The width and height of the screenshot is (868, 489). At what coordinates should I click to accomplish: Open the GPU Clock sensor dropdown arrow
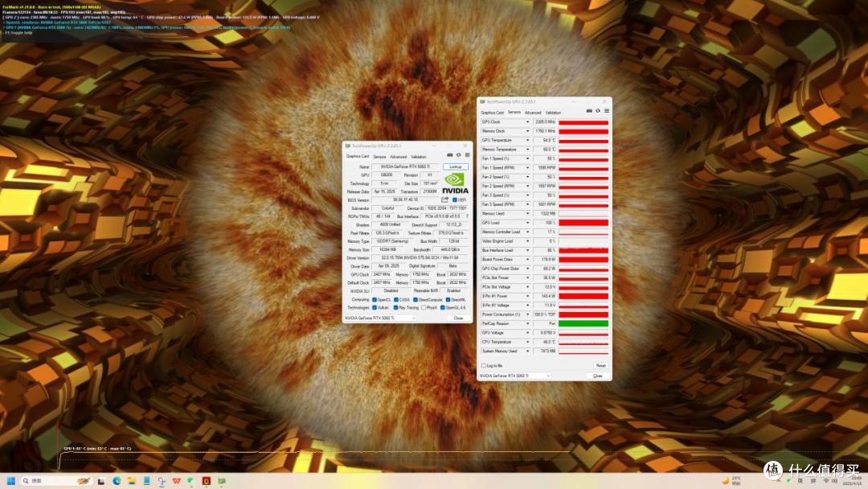pos(527,121)
